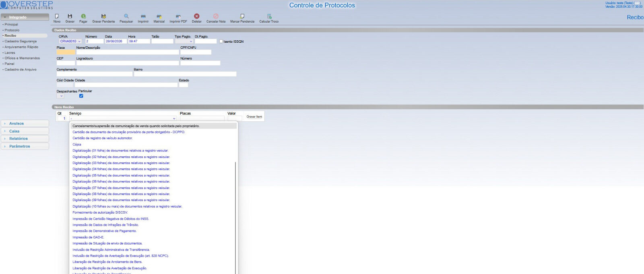Open Ofícios e Memorandos in the sidebar
This screenshot has height=274, width=644.
[22, 58]
